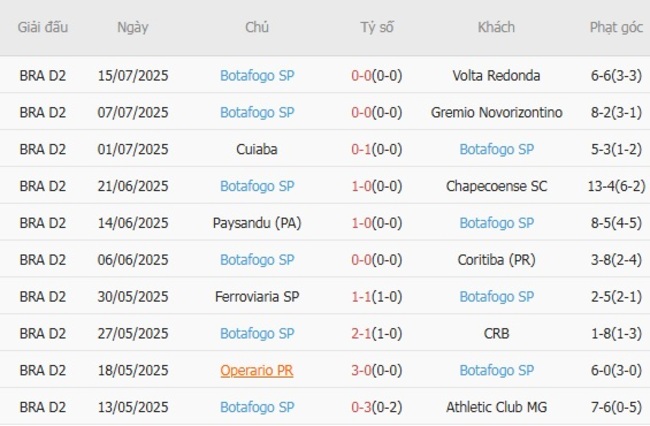Click the Giải đấu column header
The image size is (650, 426).
(x=43, y=27)
